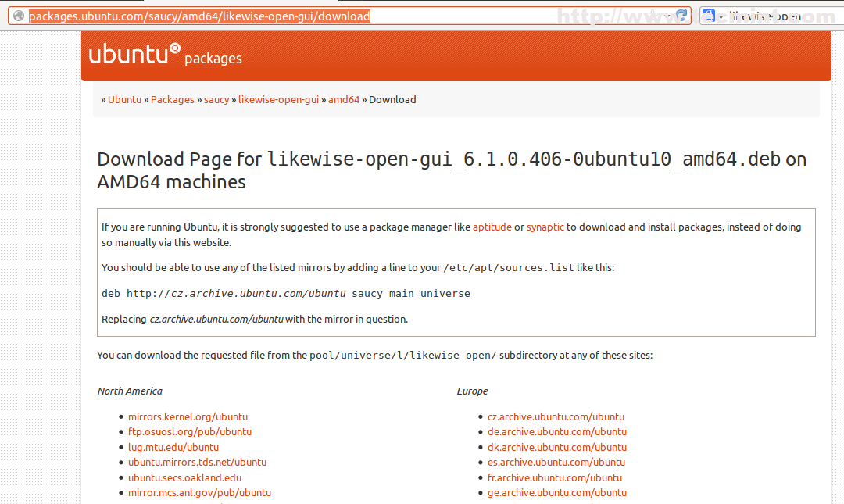Screen dimensions: 844x504
Task: Click the 'North America' section label
Action: [x=130, y=391]
